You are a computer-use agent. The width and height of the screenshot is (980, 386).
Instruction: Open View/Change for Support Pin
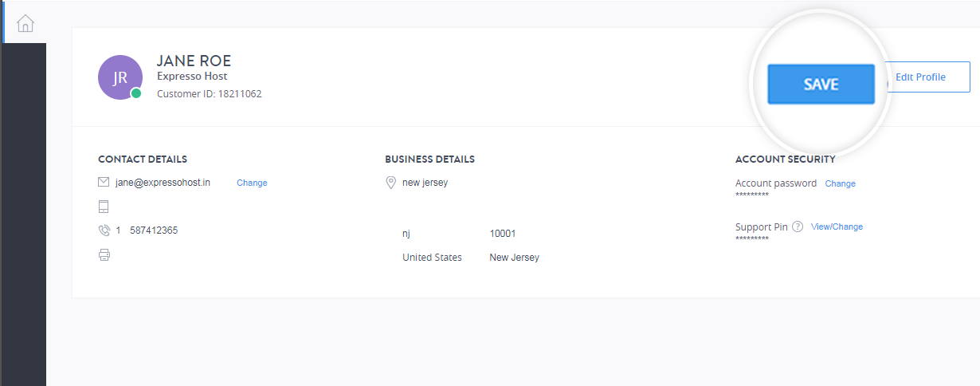pyautogui.click(x=837, y=226)
